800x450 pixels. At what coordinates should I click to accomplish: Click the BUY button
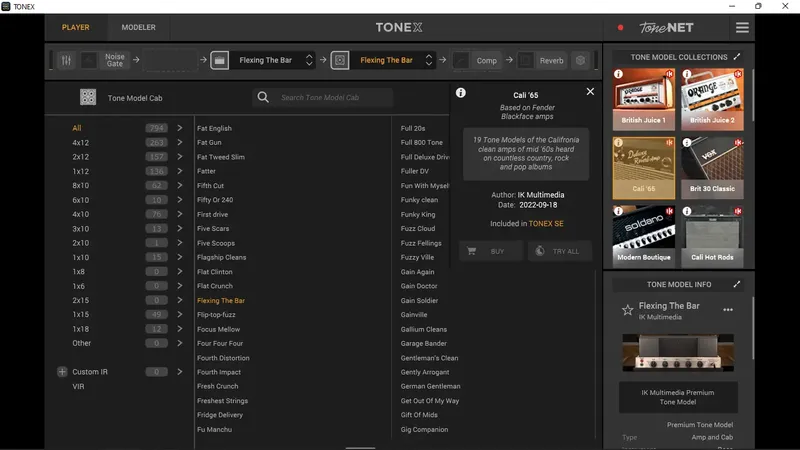[491, 251]
